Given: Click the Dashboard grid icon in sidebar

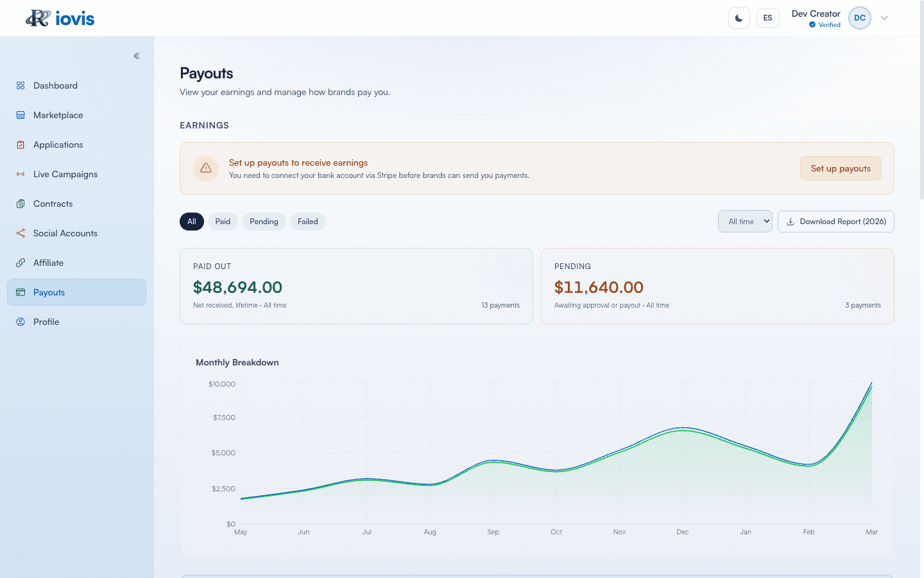Looking at the screenshot, I should [21, 85].
